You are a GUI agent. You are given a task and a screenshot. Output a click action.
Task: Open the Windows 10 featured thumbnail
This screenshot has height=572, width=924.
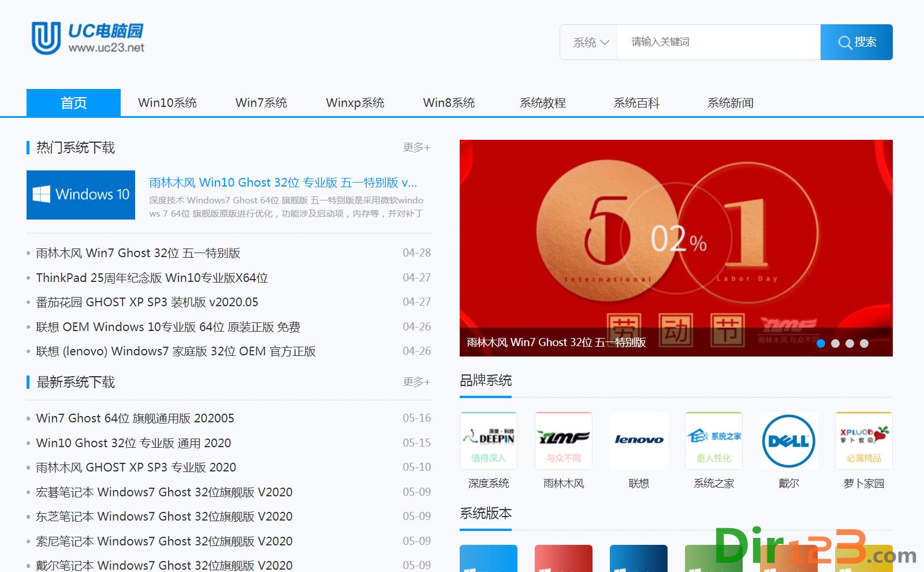click(x=81, y=195)
